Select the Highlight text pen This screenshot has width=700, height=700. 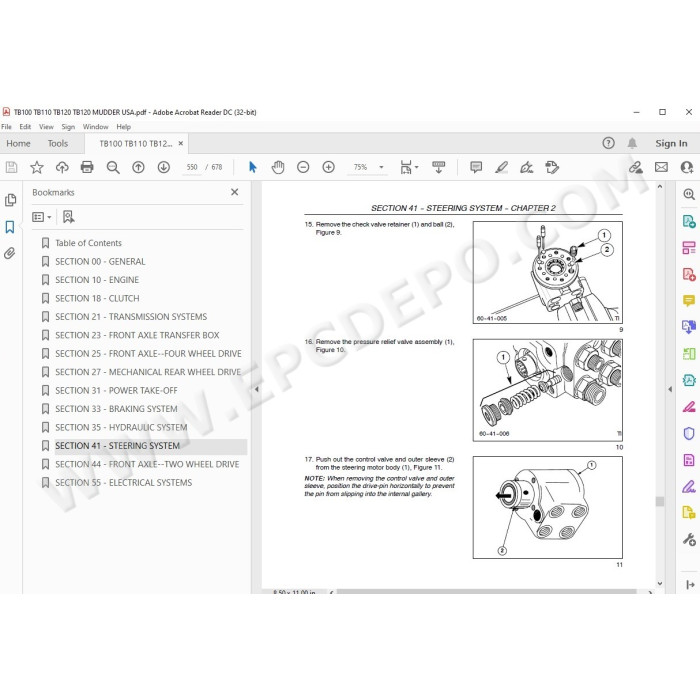501,167
